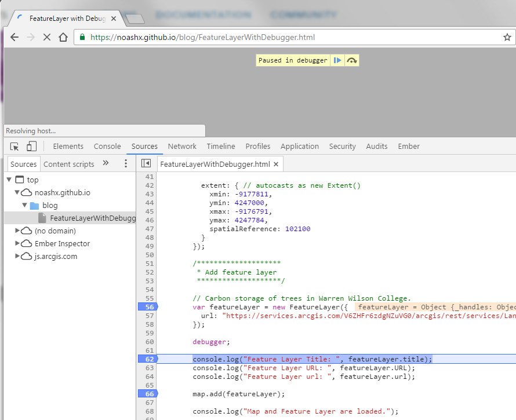Collapse the top frame node
The height and width of the screenshot is (420, 516).
click(9, 180)
